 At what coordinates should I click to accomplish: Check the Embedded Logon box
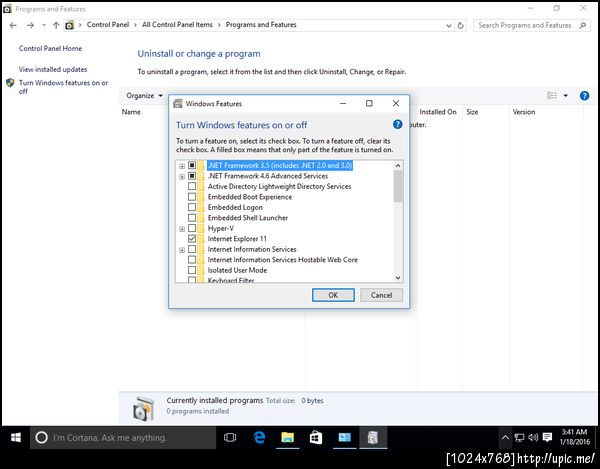point(192,207)
